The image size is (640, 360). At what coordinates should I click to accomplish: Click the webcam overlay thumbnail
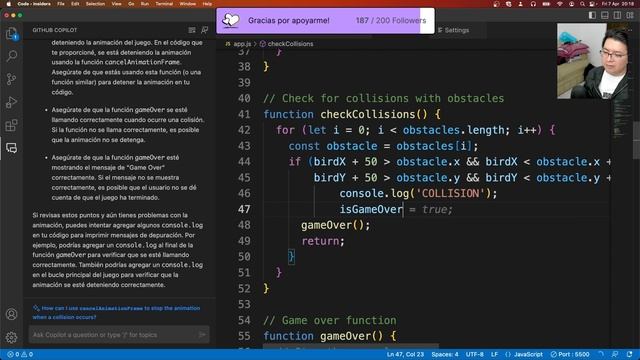click(594, 60)
